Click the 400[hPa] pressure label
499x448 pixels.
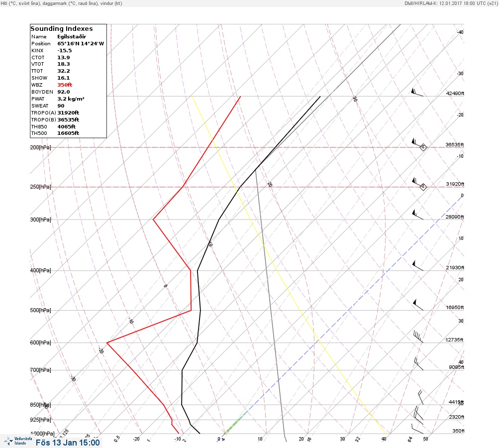point(40,270)
